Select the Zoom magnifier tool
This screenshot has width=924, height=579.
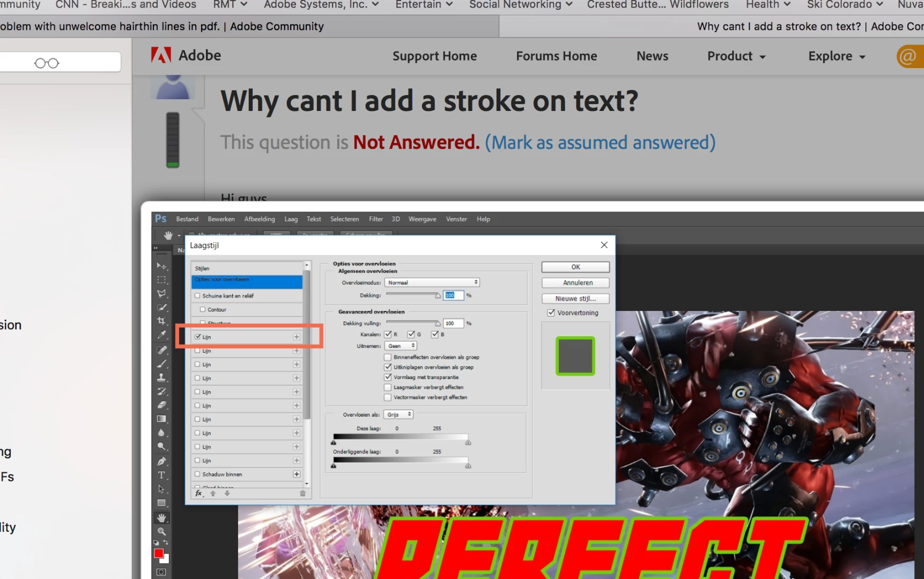coord(161,531)
